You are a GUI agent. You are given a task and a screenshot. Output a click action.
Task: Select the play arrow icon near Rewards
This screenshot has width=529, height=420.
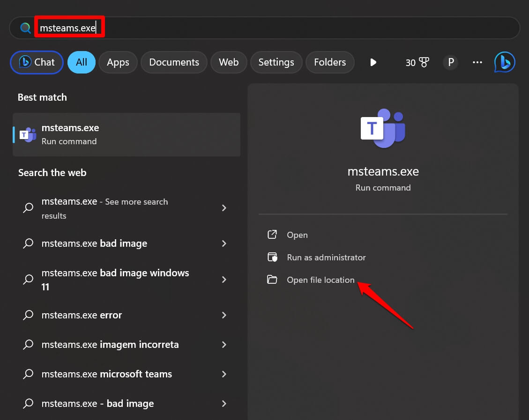point(373,62)
